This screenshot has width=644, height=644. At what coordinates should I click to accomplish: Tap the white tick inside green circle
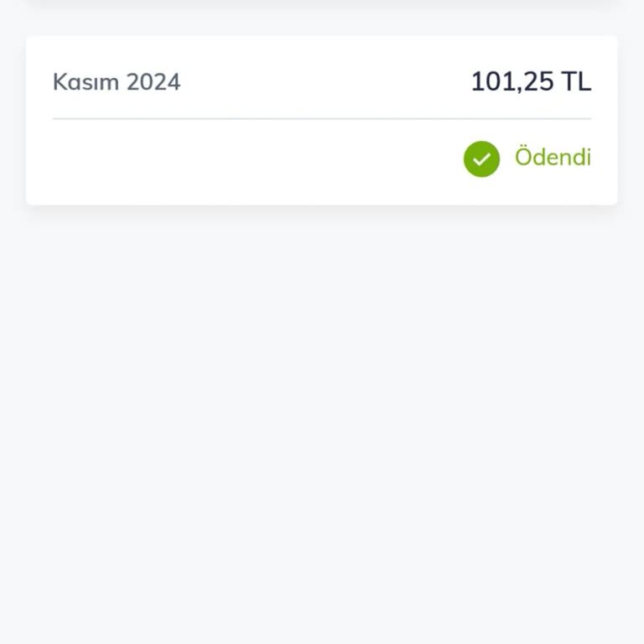[481, 159]
